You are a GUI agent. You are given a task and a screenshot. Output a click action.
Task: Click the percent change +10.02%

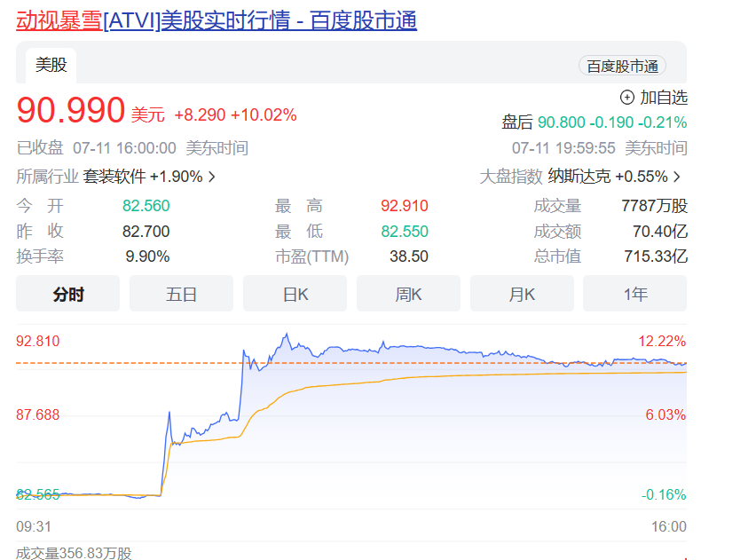click(264, 114)
